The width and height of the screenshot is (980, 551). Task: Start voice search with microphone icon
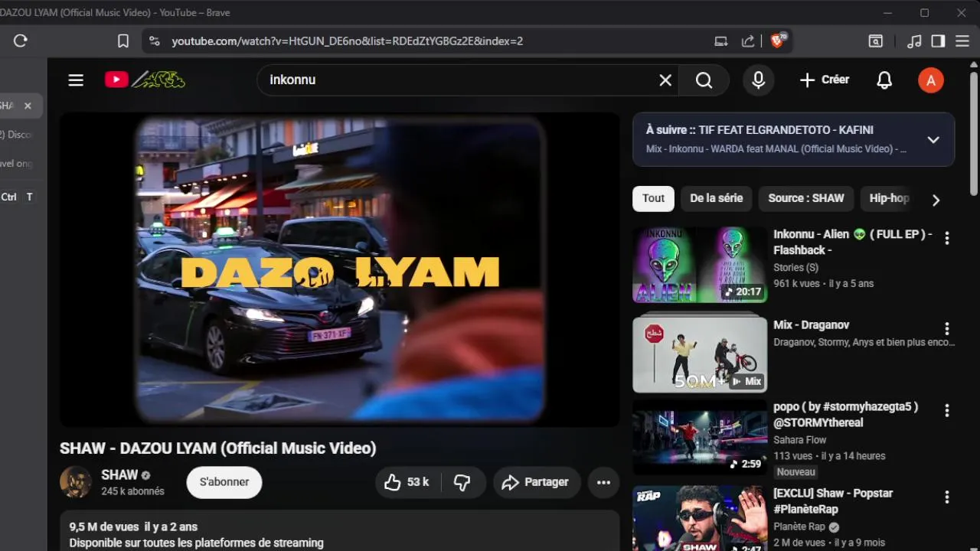[x=758, y=80]
